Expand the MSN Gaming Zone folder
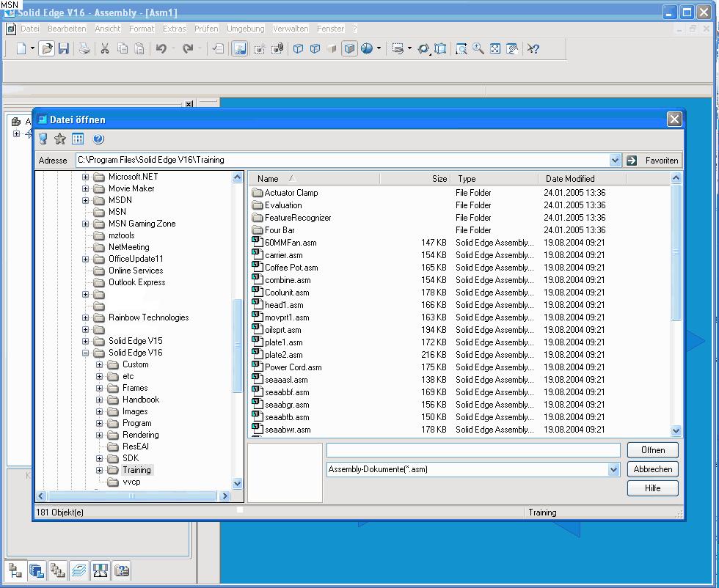This screenshot has width=719, height=588. (85, 224)
